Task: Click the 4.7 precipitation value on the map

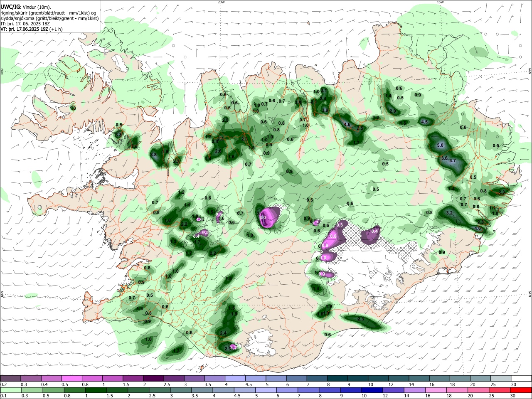Action: [453, 160]
